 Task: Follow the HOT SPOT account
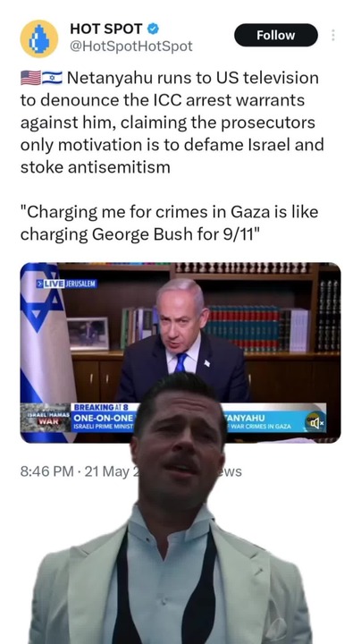(x=276, y=35)
